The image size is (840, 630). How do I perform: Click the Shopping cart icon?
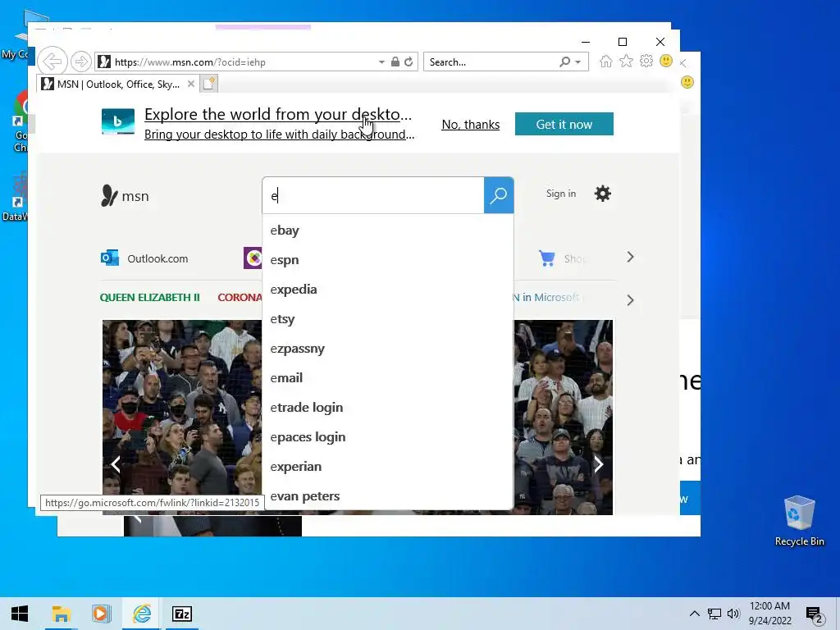point(547,258)
